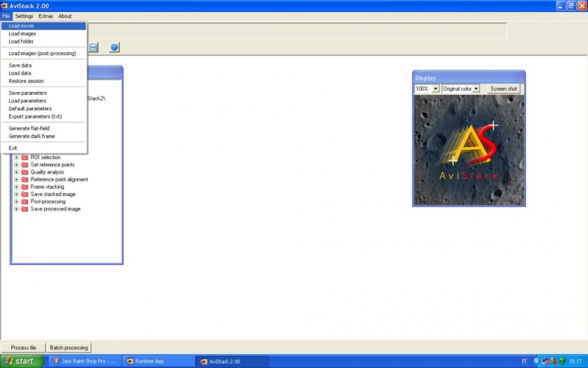Choose Load parameters menu entry
Screen dimensions: 588x368
pyautogui.click(x=43, y=100)
